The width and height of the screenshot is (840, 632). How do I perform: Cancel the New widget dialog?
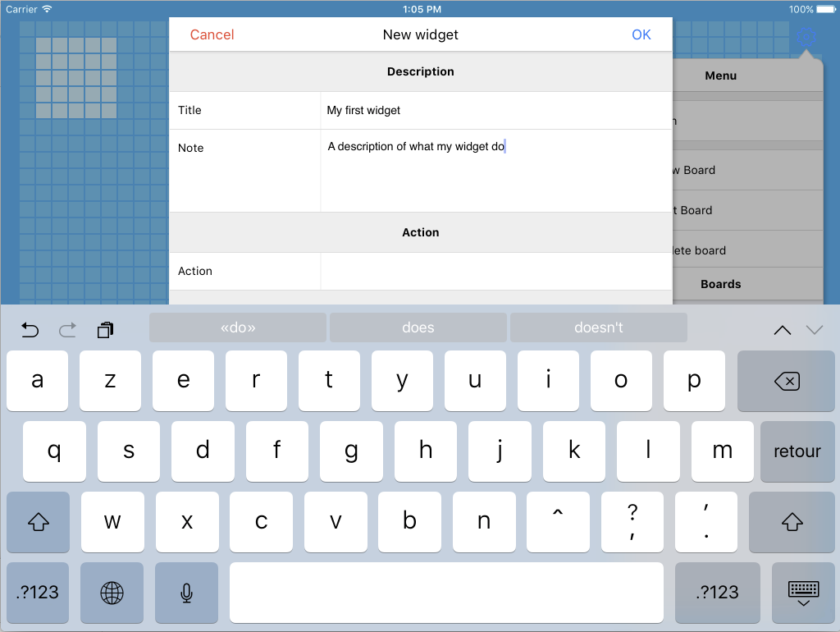coord(212,34)
